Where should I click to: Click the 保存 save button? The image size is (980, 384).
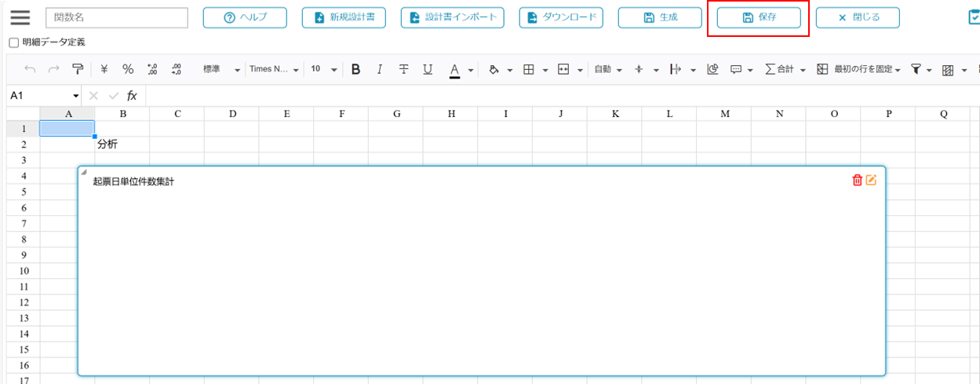tap(758, 18)
